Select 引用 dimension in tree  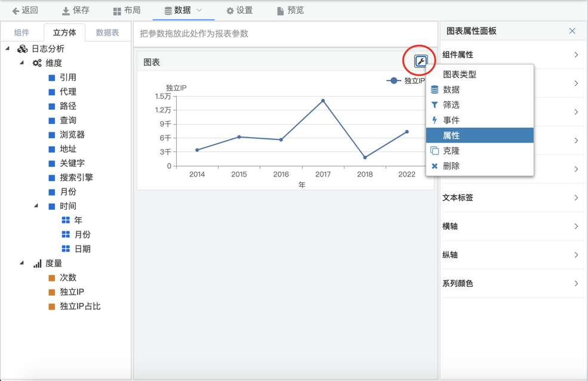(68, 78)
